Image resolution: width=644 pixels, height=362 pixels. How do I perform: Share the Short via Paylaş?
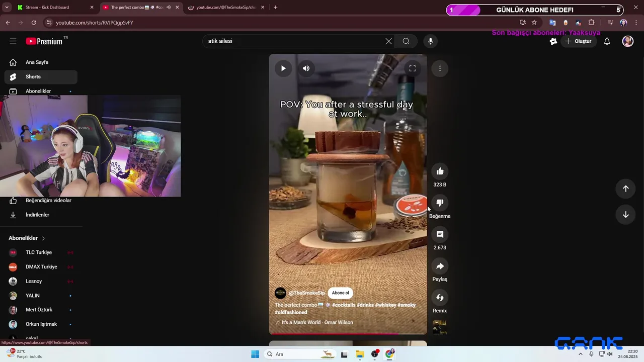(440, 266)
